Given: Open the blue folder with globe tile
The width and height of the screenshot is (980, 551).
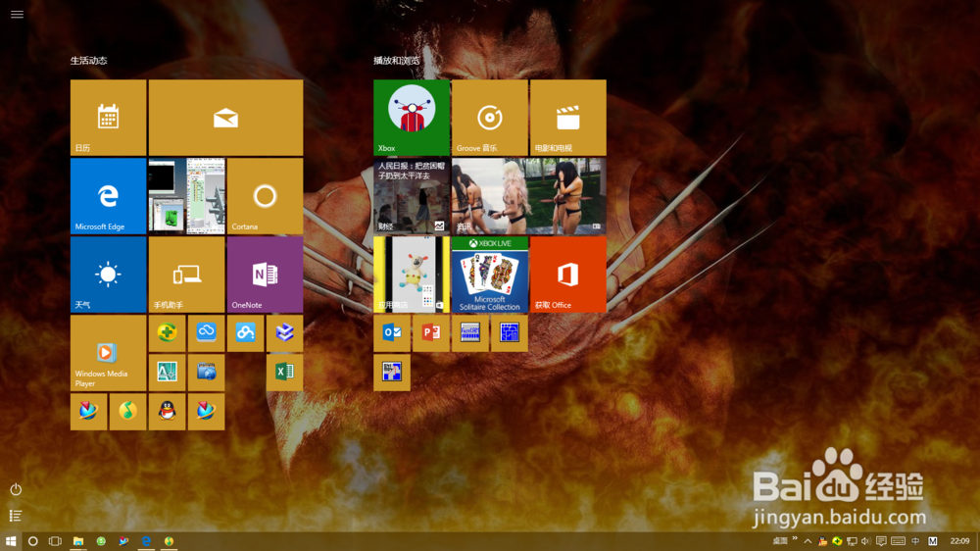Looking at the screenshot, I should (x=206, y=373).
